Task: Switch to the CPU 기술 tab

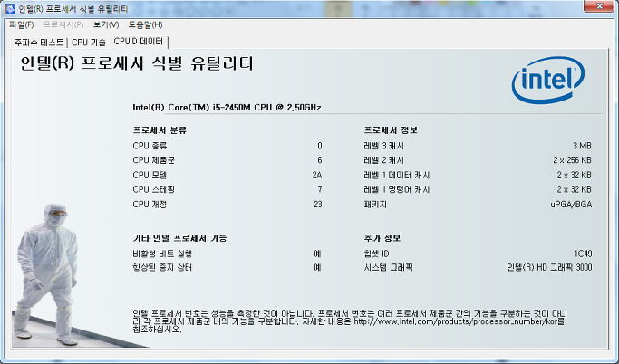Action: (x=89, y=43)
